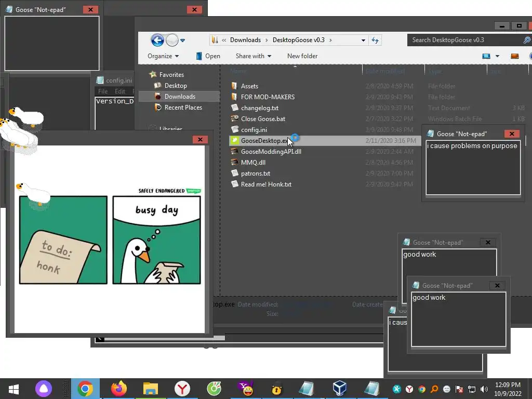Select the Close Goose.bat file
The image size is (532, 399).
coord(263,119)
